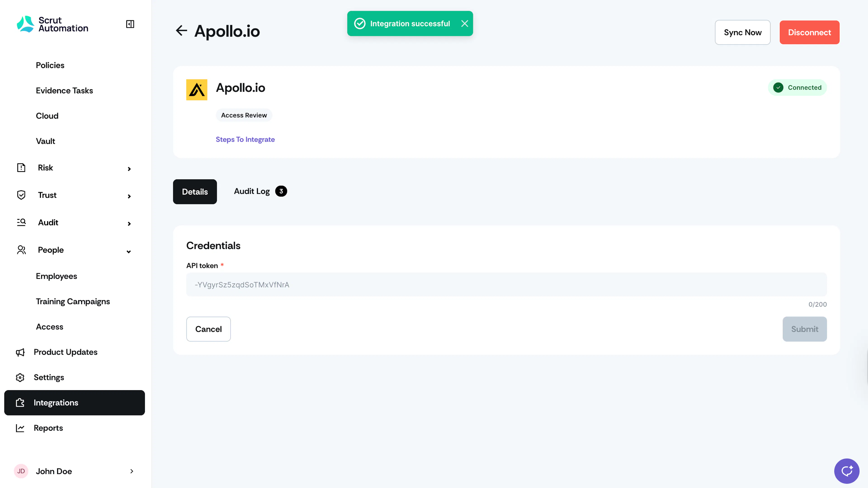Collapse the sidebar panel icon
868x488 pixels.
coord(130,24)
